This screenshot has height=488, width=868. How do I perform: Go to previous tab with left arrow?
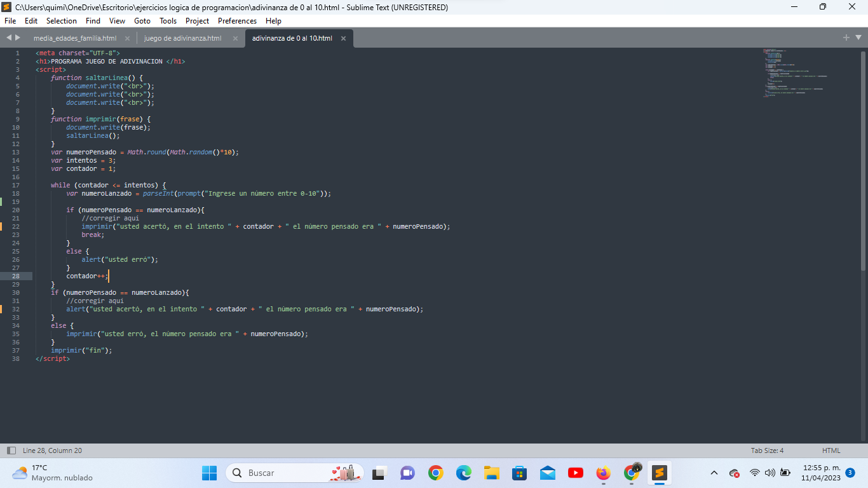[9, 38]
